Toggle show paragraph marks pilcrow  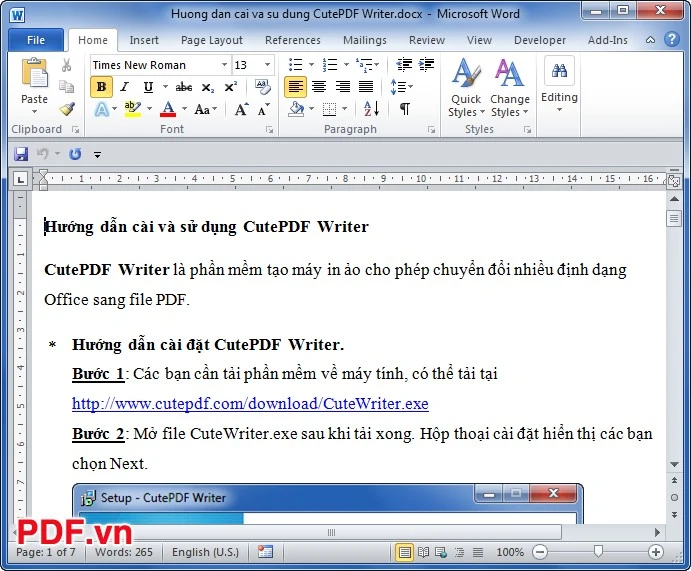coord(405,108)
